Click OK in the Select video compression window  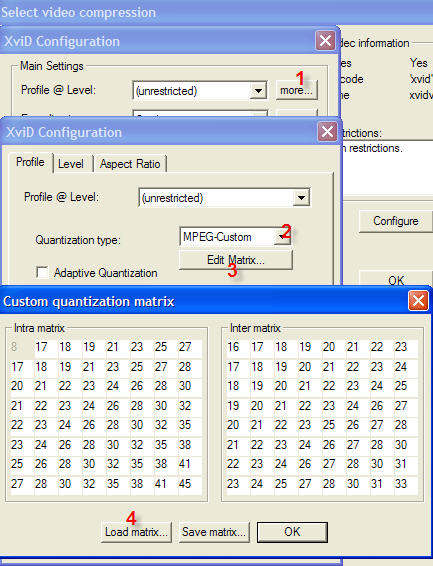coord(396,280)
